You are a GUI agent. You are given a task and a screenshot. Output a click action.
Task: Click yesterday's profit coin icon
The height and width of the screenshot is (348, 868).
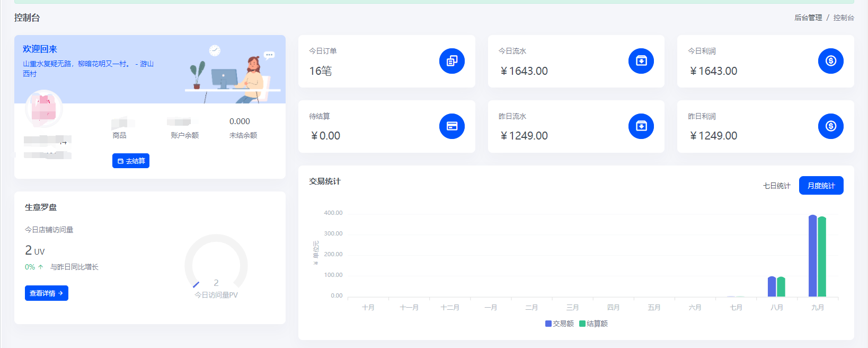[830, 126]
